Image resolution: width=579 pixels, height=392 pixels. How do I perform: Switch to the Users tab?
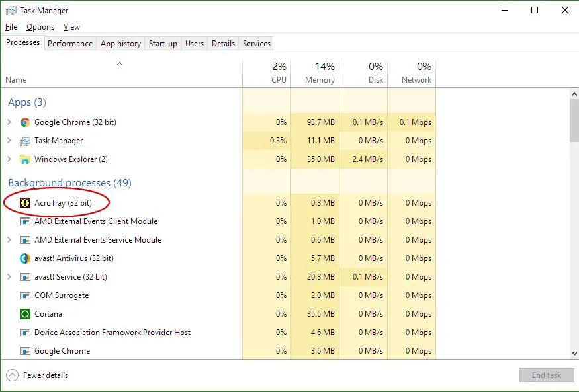tap(195, 44)
